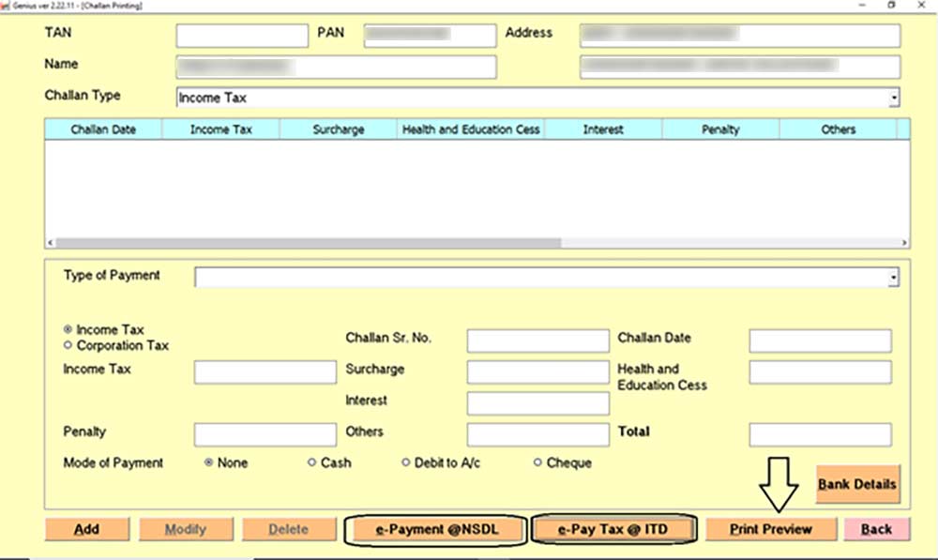938x560 pixels.
Task: Open Bank Details
Action: pos(855,485)
